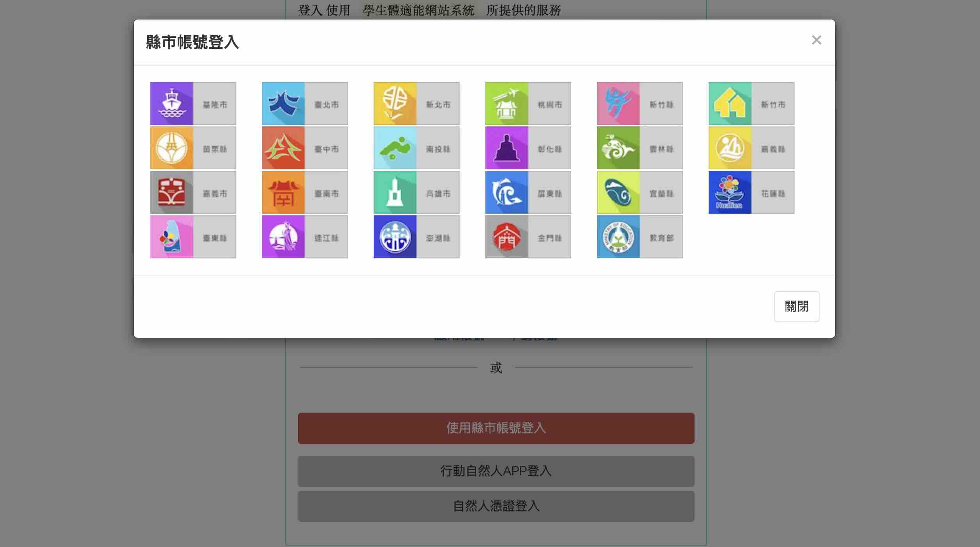Select Taoyuan City (桃園市) airplane icon

coord(507,103)
